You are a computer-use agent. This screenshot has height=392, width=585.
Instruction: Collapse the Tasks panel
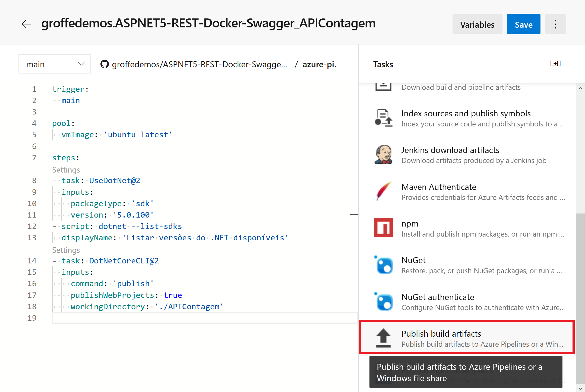coord(555,63)
